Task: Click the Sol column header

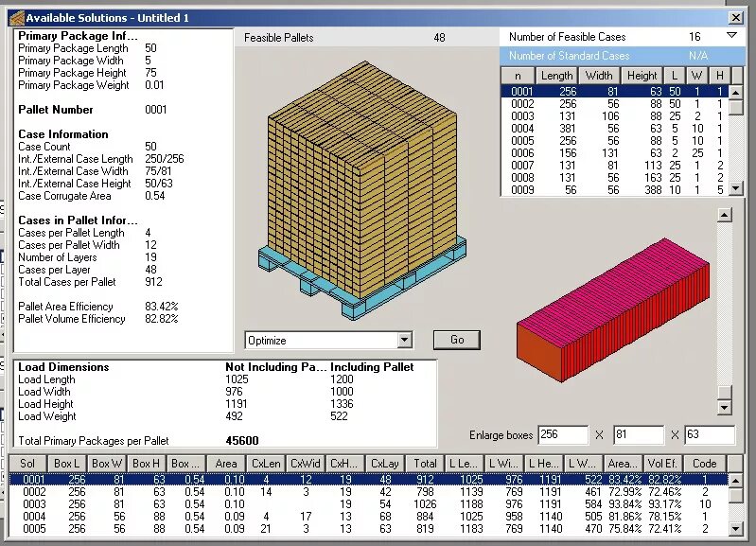Action: [x=27, y=464]
